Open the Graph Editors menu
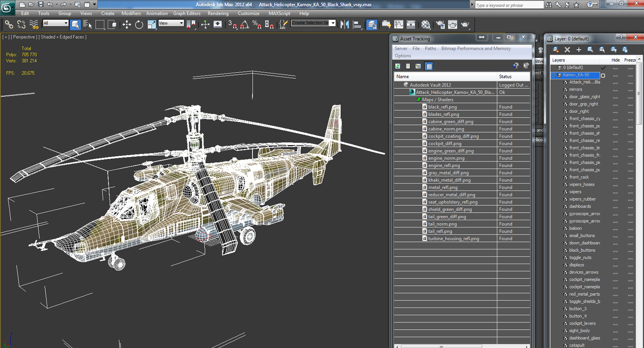Screen dimensions: 644x348 [x=187, y=13]
